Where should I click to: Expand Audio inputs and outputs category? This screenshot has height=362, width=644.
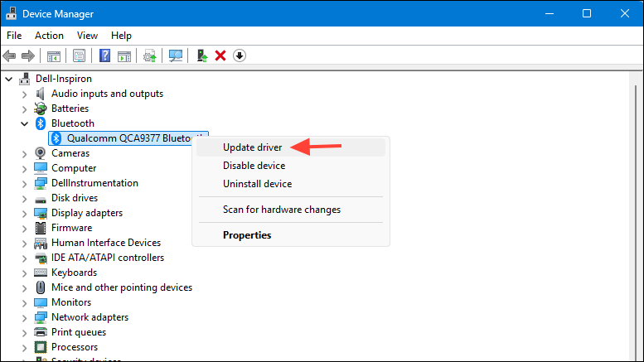tap(25, 94)
